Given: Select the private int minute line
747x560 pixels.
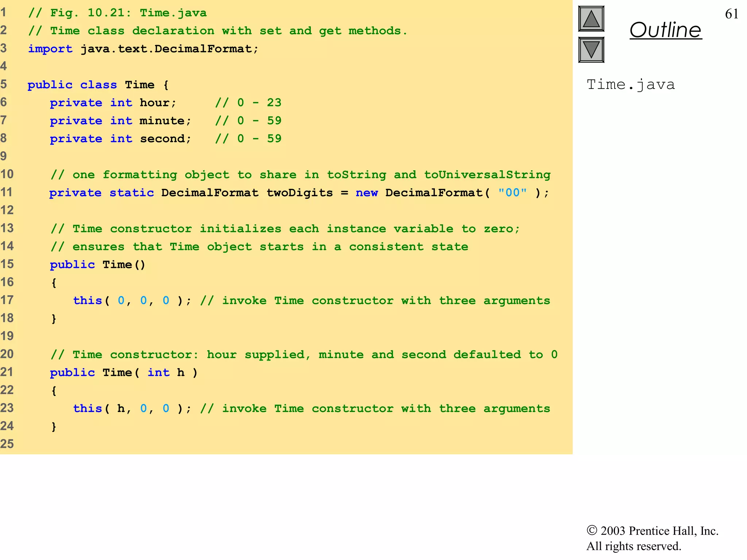Looking at the screenshot, I should [120, 121].
